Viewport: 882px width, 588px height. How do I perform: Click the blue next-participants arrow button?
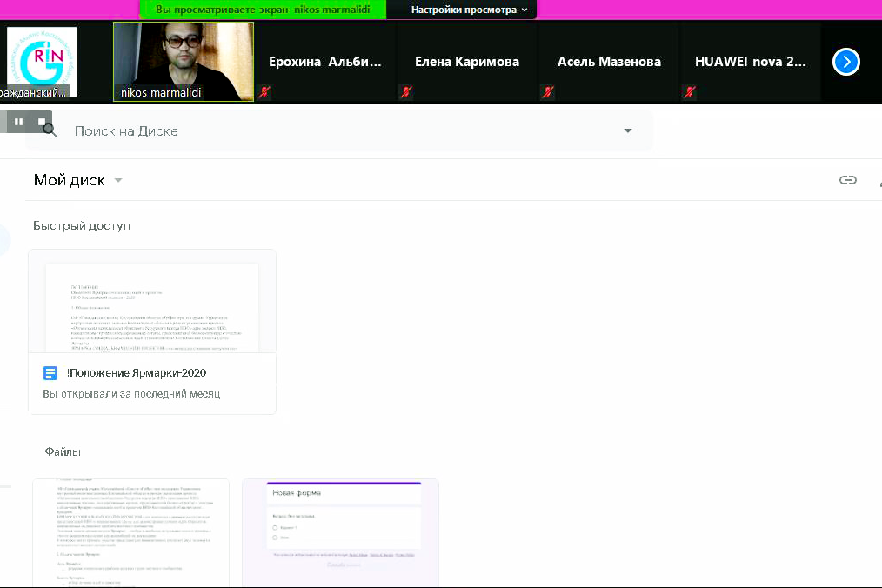(x=846, y=62)
